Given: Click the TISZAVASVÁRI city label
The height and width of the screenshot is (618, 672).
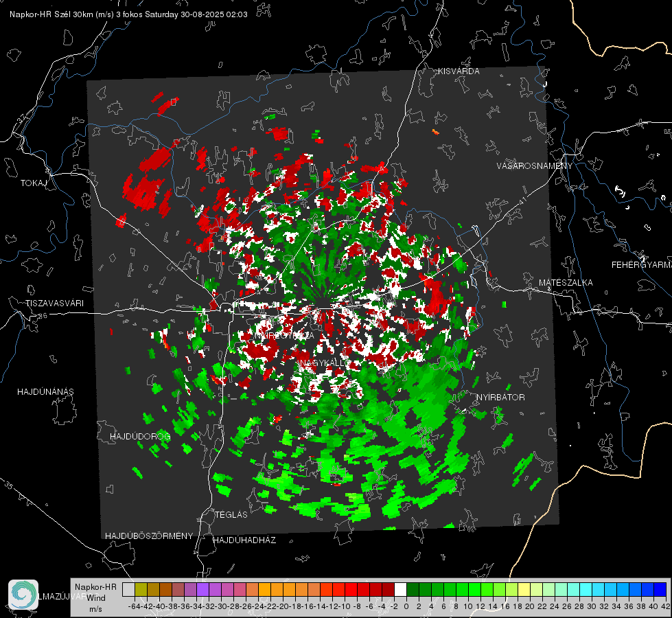Looking at the screenshot, I should [54, 304].
